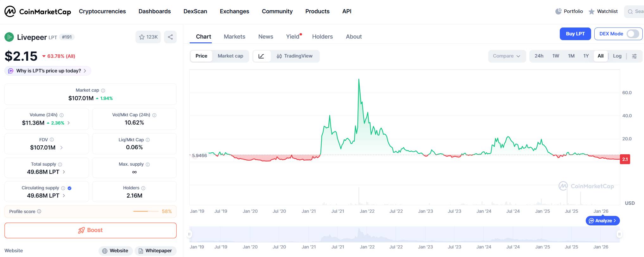The height and width of the screenshot is (257, 644).
Task: Open chart settings sliders icon
Action: 635,56
